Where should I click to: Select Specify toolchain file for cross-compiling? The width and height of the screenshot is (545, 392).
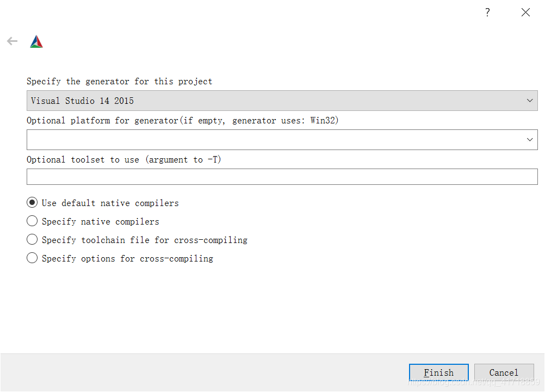[32, 239]
